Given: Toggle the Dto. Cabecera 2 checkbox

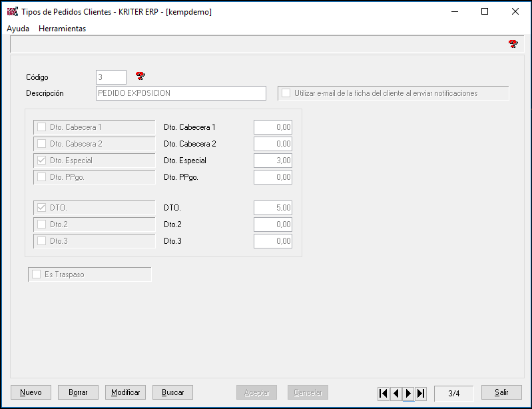Looking at the screenshot, I should 42,144.
